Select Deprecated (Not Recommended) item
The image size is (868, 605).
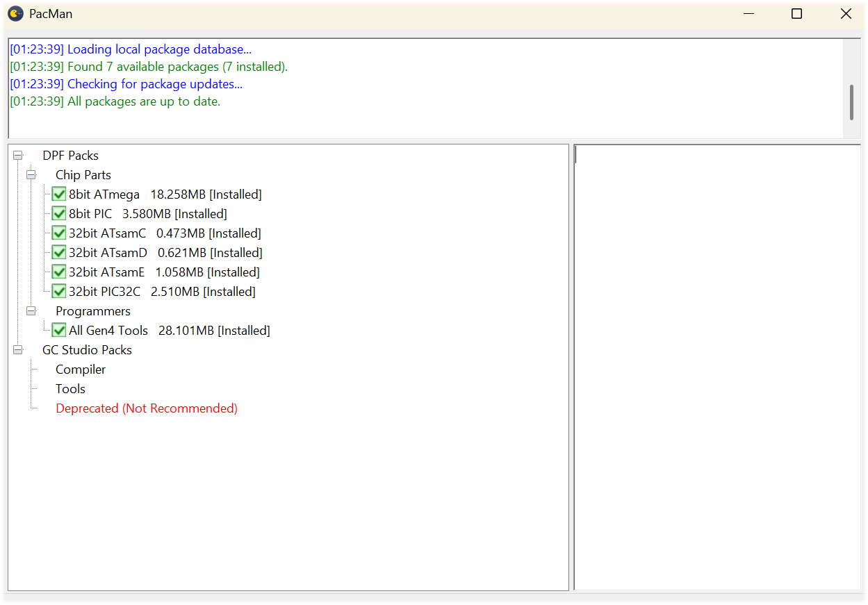[147, 408]
